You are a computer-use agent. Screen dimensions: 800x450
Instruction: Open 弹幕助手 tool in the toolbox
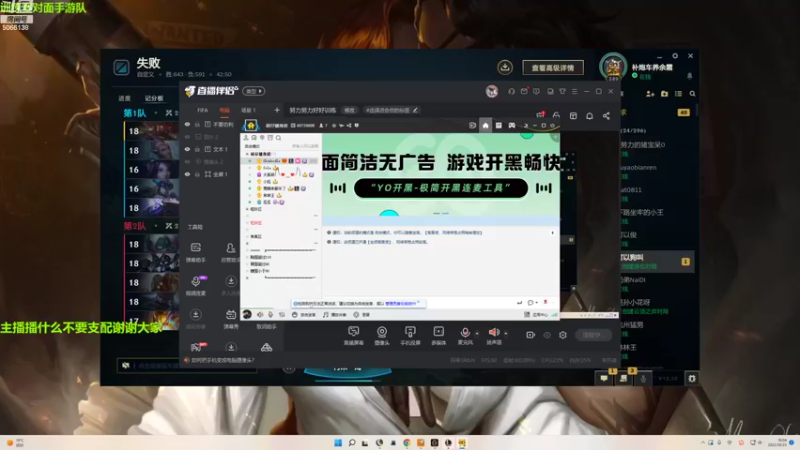pyautogui.click(x=196, y=252)
